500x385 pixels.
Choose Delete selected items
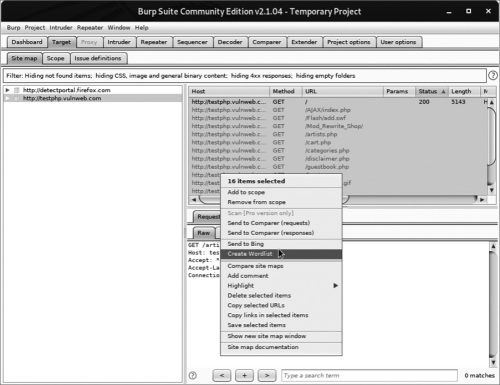pyautogui.click(x=281, y=295)
